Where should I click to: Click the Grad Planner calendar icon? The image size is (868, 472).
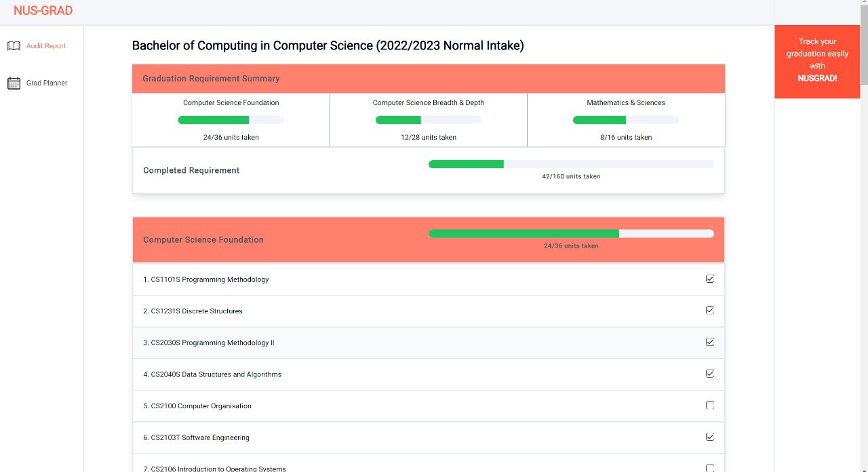[14, 83]
